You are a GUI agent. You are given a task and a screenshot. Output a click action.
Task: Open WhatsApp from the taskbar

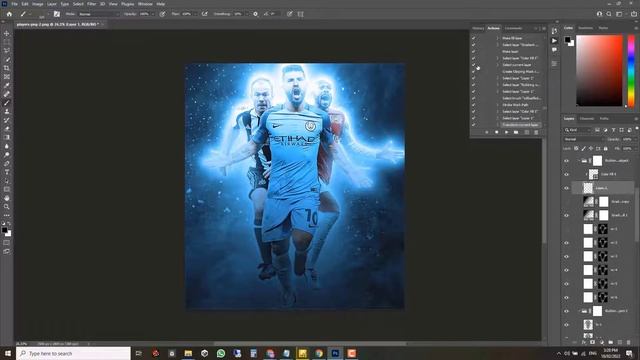tap(221, 353)
